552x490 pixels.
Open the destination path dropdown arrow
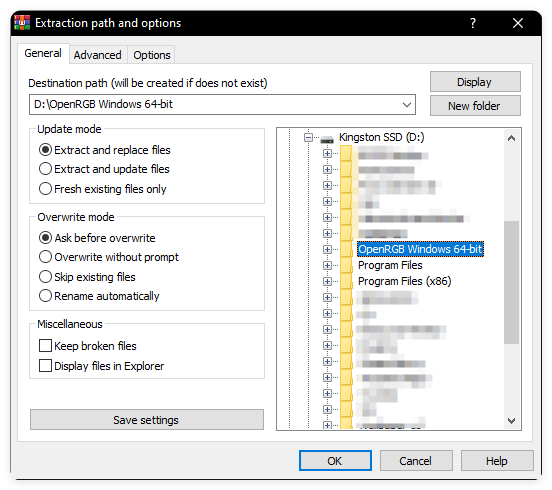click(x=407, y=105)
